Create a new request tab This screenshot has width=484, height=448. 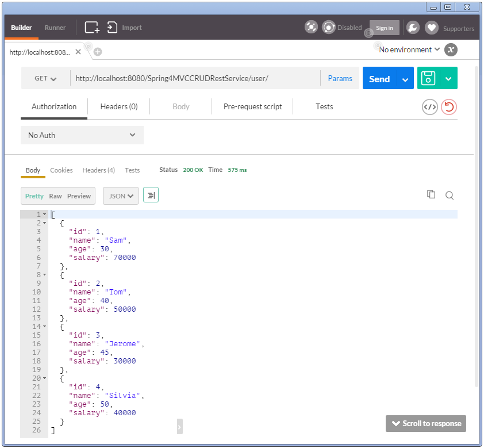tap(97, 51)
